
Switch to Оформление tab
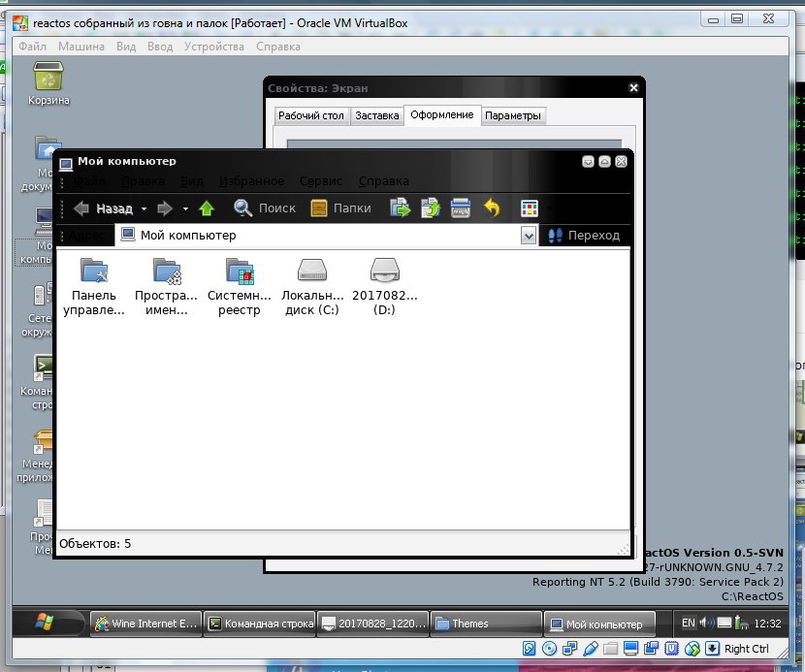442,115
